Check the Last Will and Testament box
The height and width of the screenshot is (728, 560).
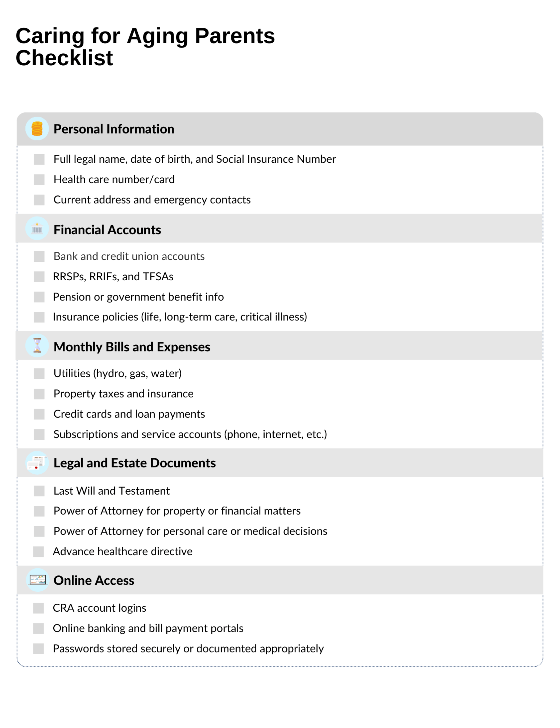[x=39, y=491]
